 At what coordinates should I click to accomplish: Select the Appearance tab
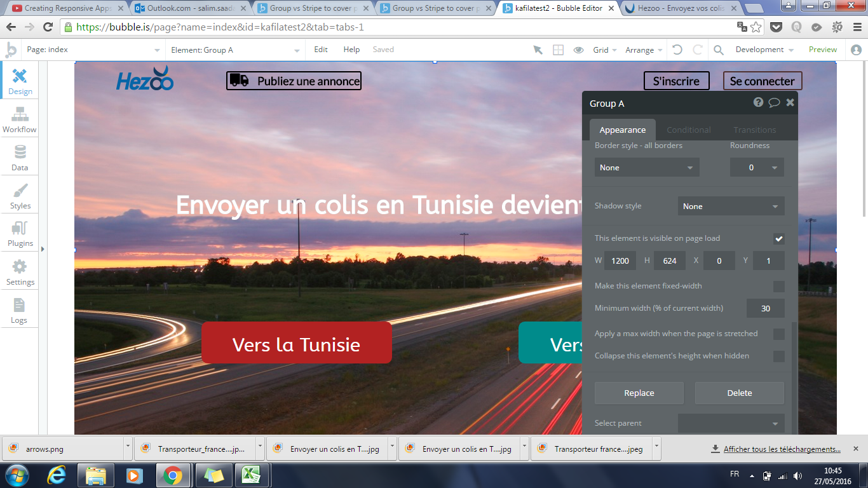tap(623, 130)
